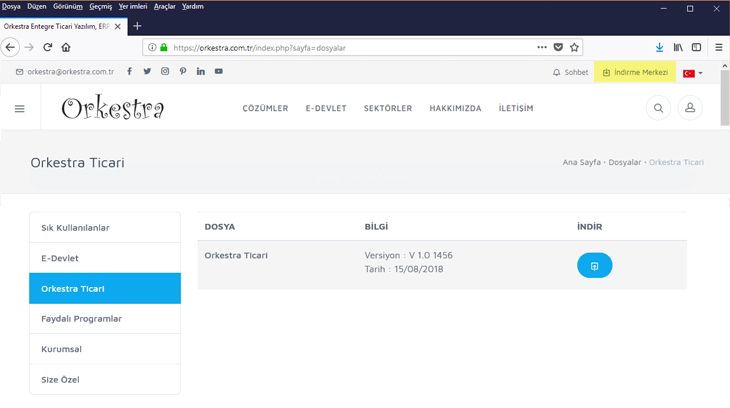Open the LinkedIn social icon
The width and height of the screenshot is (730, 408).
point(201,72)
